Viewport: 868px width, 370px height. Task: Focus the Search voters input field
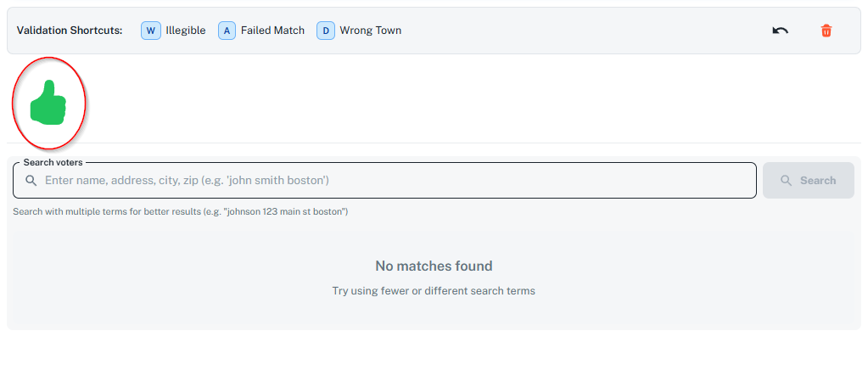pyautogui.click(x=390, y=181)
